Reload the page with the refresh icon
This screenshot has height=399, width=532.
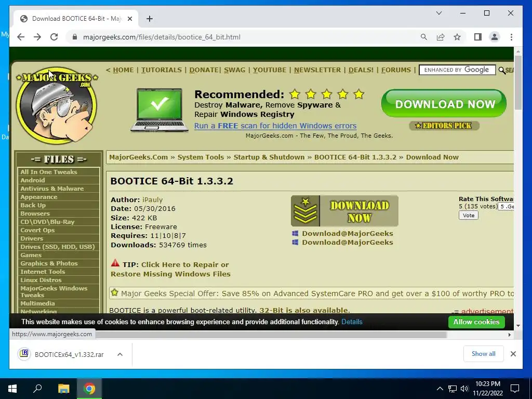54,37
